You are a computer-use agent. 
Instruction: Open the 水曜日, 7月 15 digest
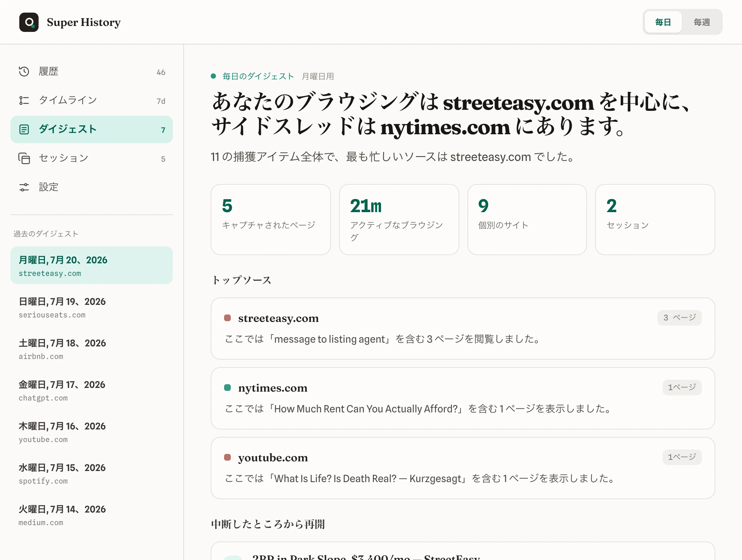pos(92,473)
